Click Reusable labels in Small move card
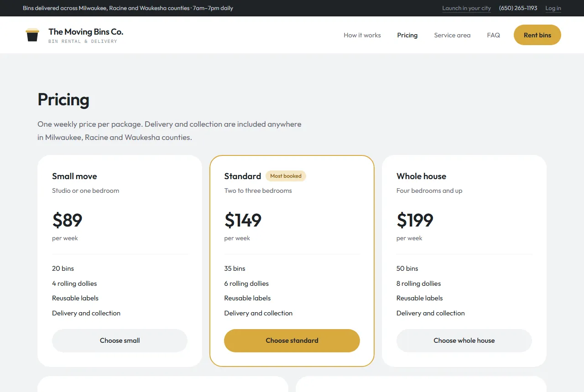 (75, 298)
